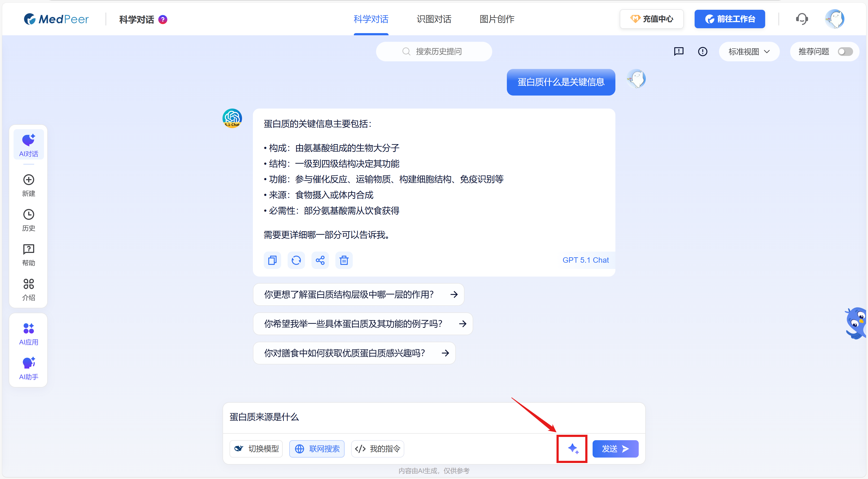Switch to the 图片创作 tab
Viewport: 868px width, 479px height.
click(x=497, y=19)
